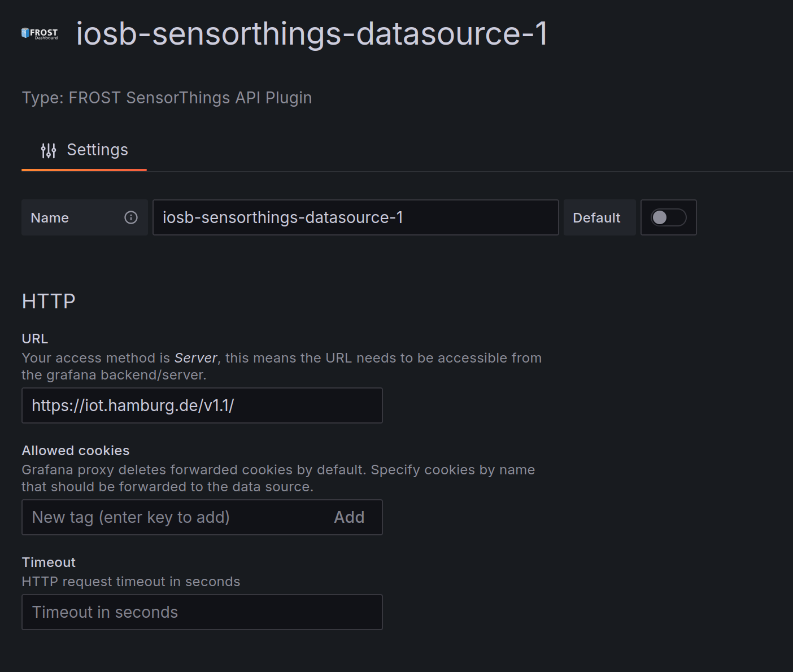Click the Default label next to switch

pos(596,218)
